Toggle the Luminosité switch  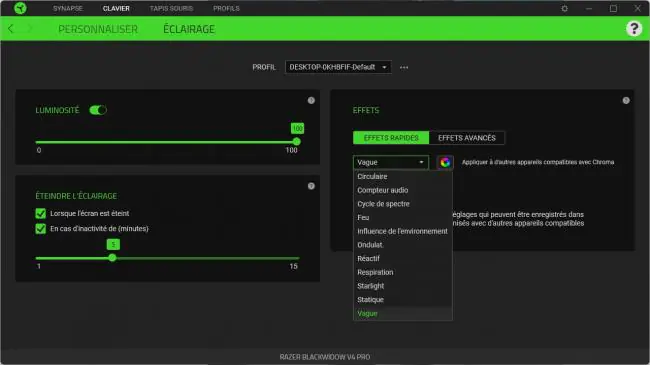point(98,110)
